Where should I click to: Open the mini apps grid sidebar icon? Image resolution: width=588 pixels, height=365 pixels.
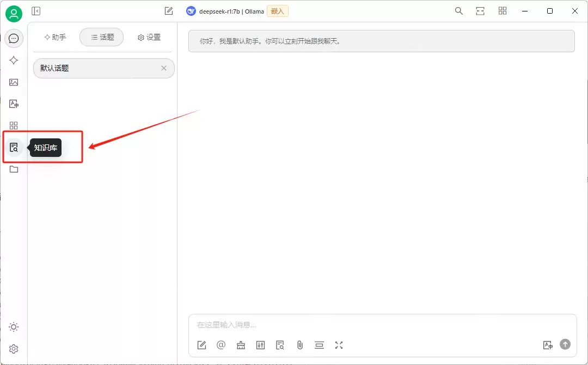(x=14, y=125)
